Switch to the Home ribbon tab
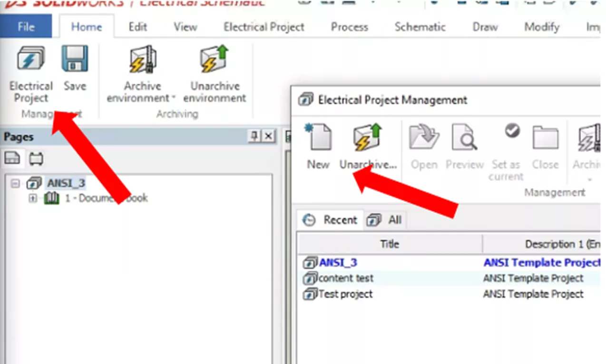The height and width of the screenshot is (364, 606). coord(86,27)
